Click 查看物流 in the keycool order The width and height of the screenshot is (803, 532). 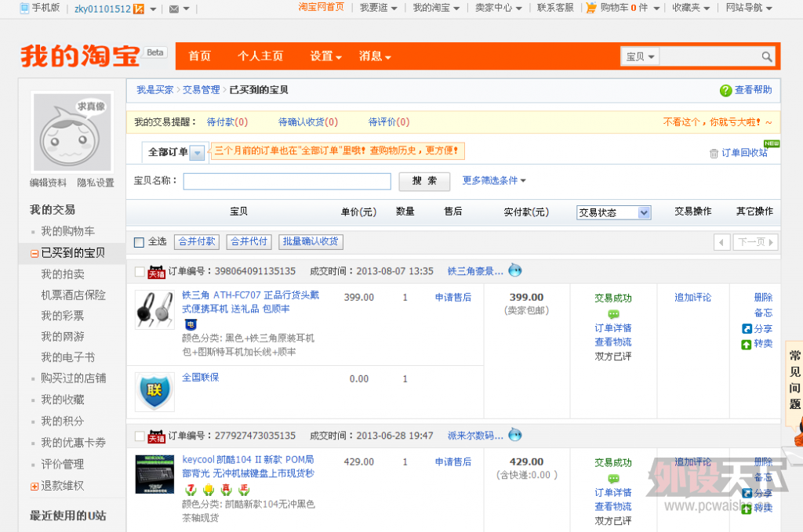[613, 507]
